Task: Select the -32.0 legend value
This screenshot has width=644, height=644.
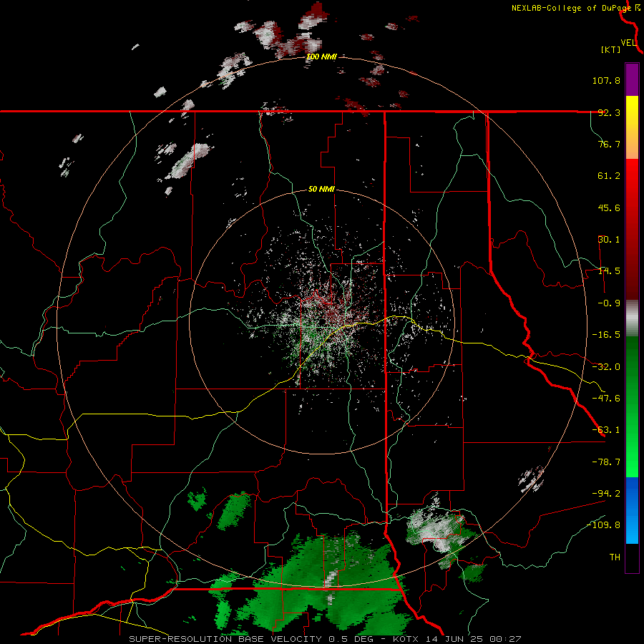Action: [x=606, y=367]
